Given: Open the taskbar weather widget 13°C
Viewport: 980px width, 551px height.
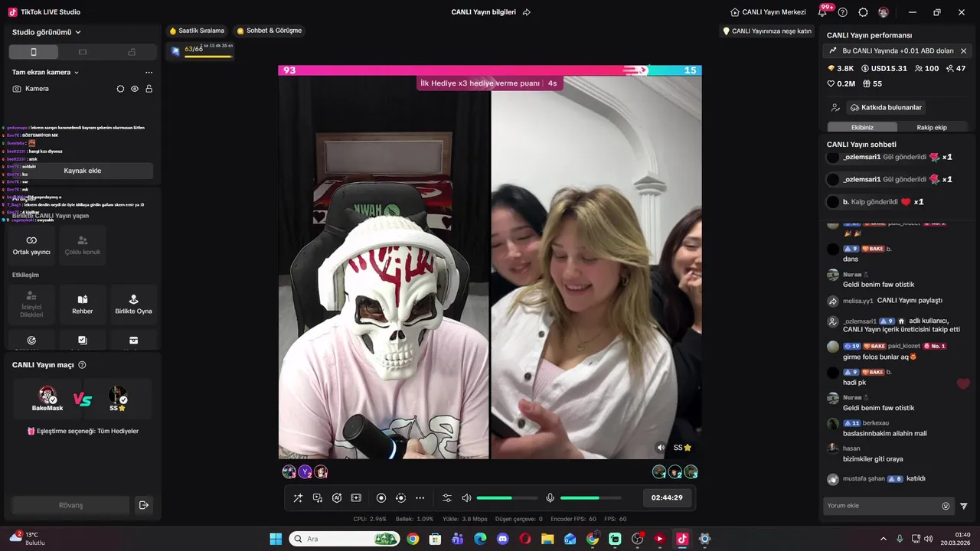Looking at the screenshot, I should [27, 539].
